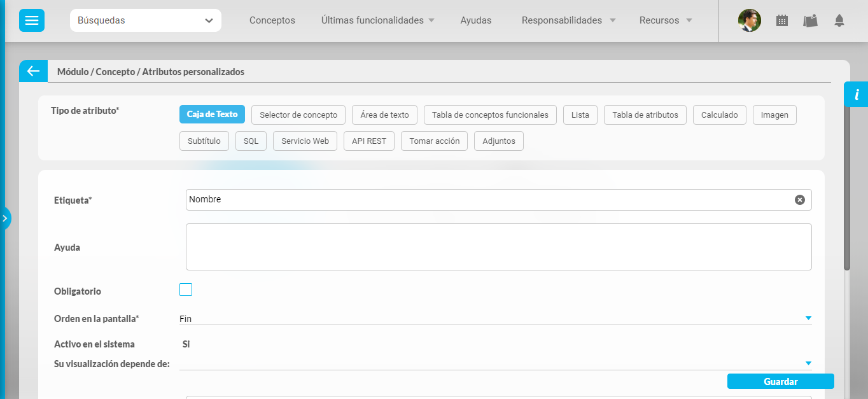Toggle the Obligatorio checkbox
This screenshot has height=399, width=868.
coord(186,290)
